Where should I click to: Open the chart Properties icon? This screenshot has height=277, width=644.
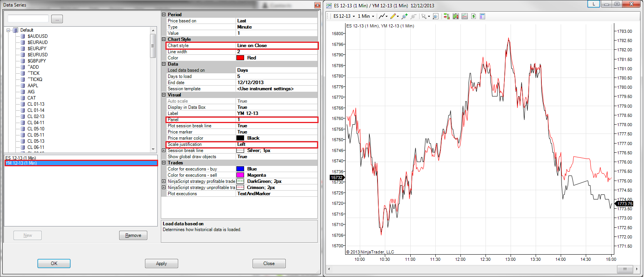(482, 16)
